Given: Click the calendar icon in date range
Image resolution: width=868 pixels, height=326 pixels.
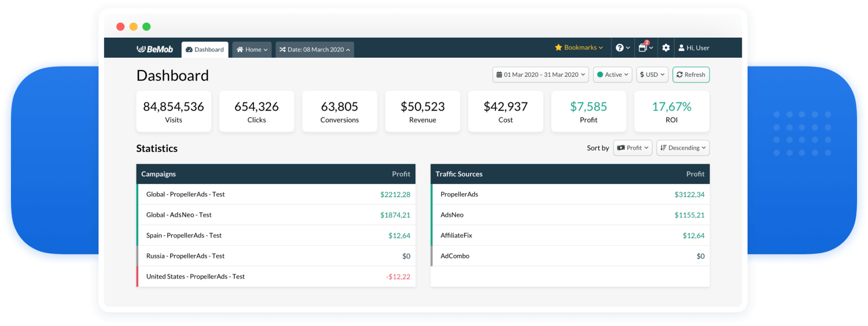Looking at the screenshot, I should (x=499, y=75).
